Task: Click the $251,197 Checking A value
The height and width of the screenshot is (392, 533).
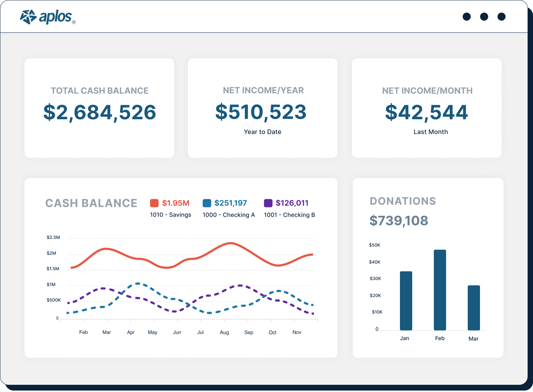Action: [230, 203]
